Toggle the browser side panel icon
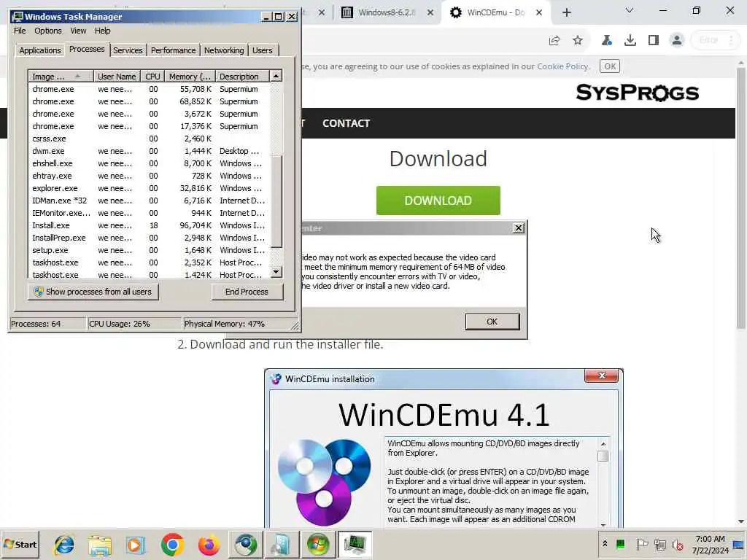Screen dimensions: 747x560 pyautogui.click(x=653, y=41)
